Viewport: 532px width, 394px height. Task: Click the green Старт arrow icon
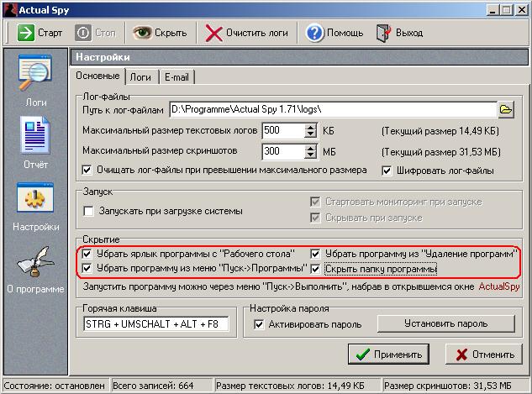(26, 33)
